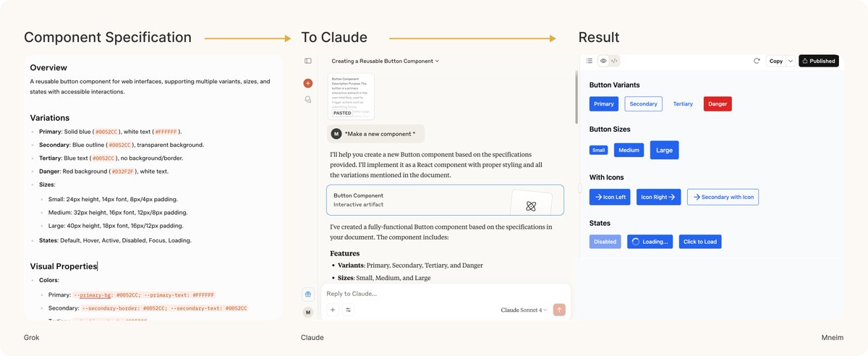
Task: Click the #FFFFFF color code in Primary line
Action: [166, 132]
